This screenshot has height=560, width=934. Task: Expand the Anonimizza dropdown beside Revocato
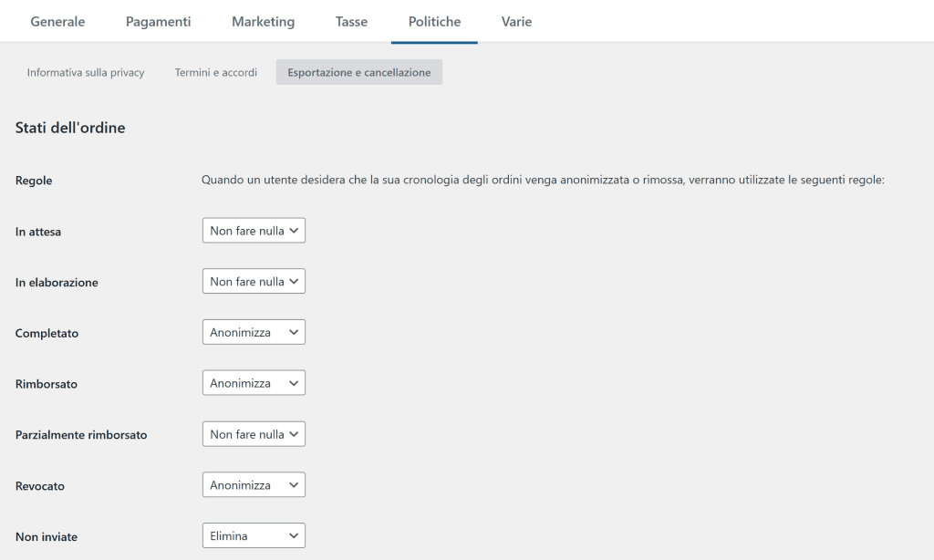click(253, 484)
